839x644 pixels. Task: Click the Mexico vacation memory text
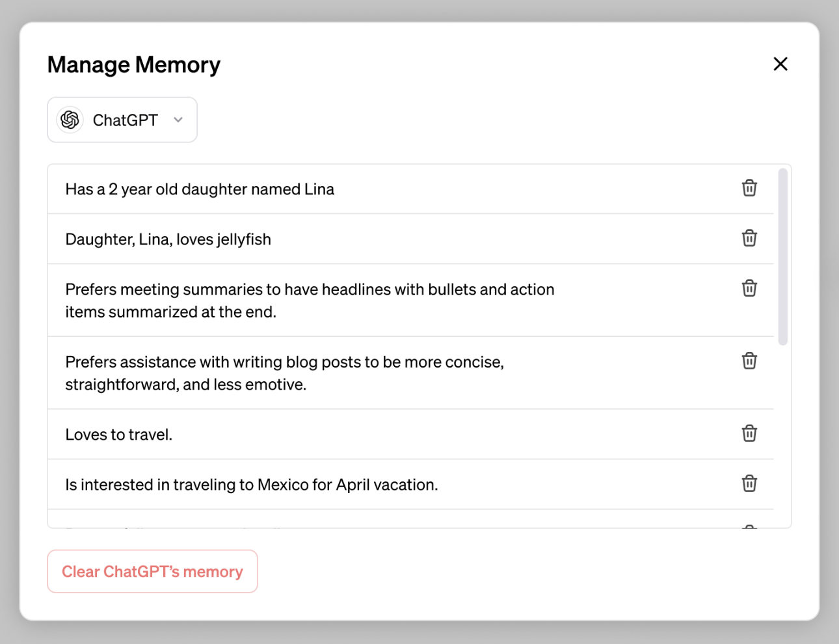click(x=252, y=485)
